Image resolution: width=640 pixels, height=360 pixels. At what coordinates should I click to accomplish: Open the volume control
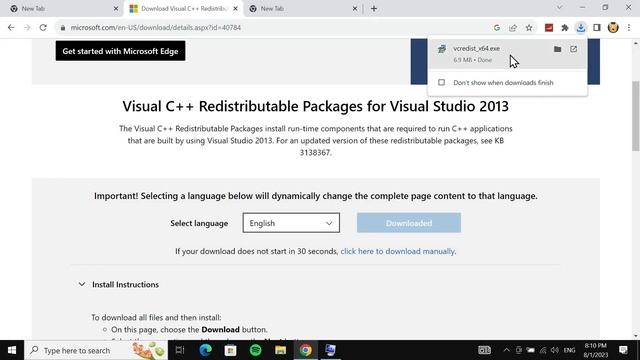[554, 350]
